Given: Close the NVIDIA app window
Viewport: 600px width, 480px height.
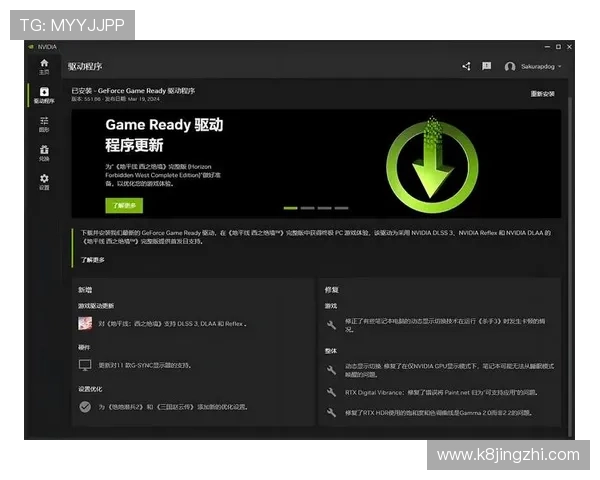Looking at the screenshot, I should (x=569, y=47).
